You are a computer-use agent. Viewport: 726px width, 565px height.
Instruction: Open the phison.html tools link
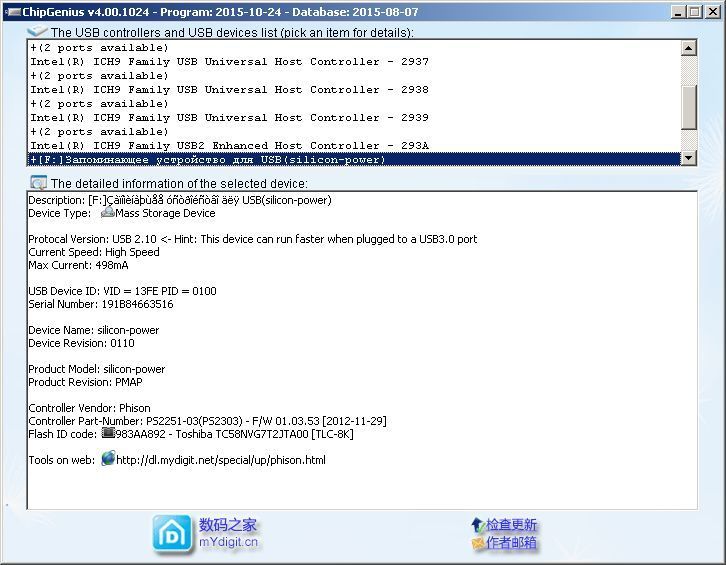tap(220, 460)
